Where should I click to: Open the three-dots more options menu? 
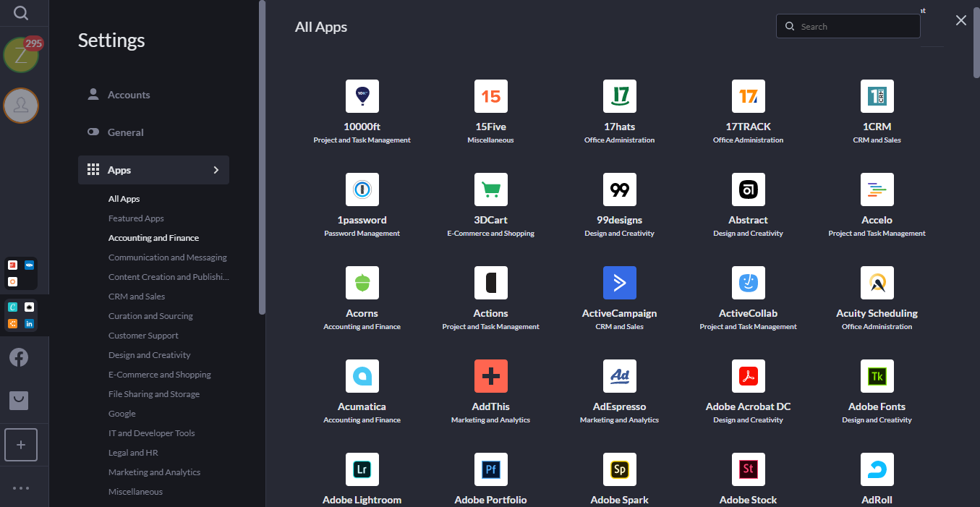21,488
